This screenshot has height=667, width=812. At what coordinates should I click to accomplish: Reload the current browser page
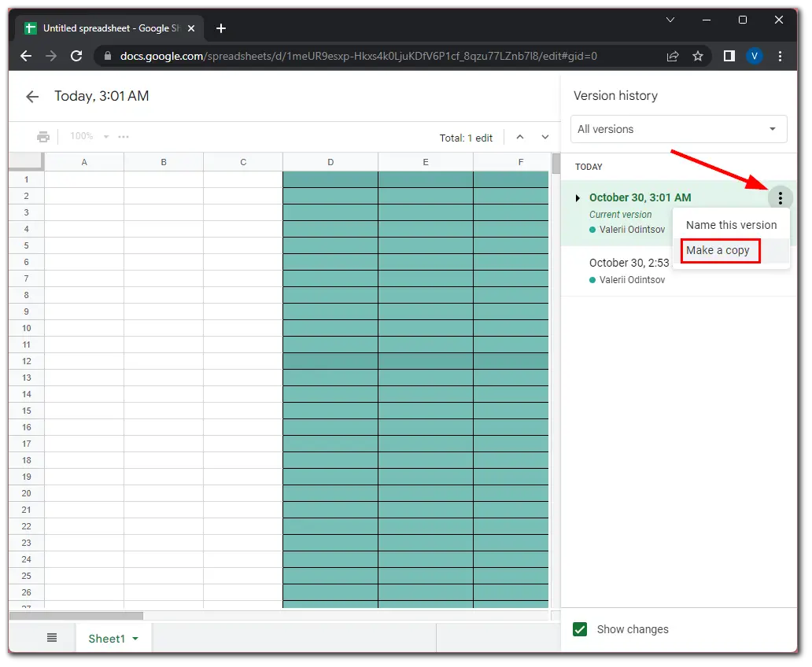[x=76, y=56]
